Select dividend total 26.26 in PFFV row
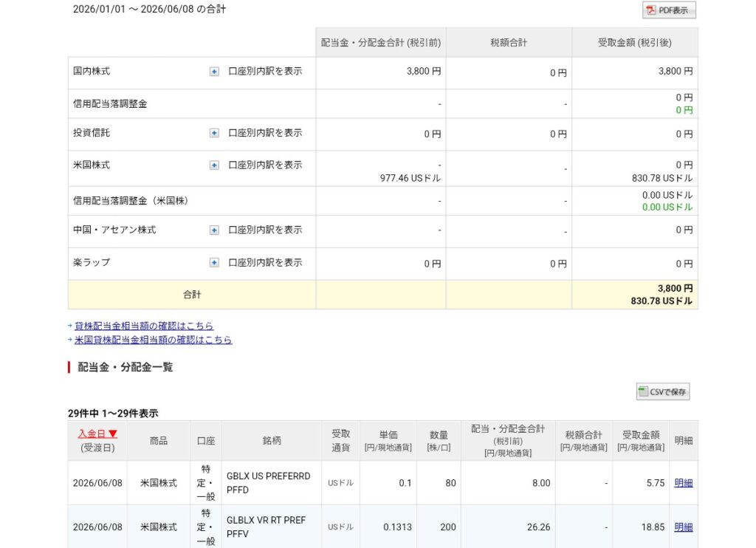This screenshot has width=756, height=548. click(538, 528)
